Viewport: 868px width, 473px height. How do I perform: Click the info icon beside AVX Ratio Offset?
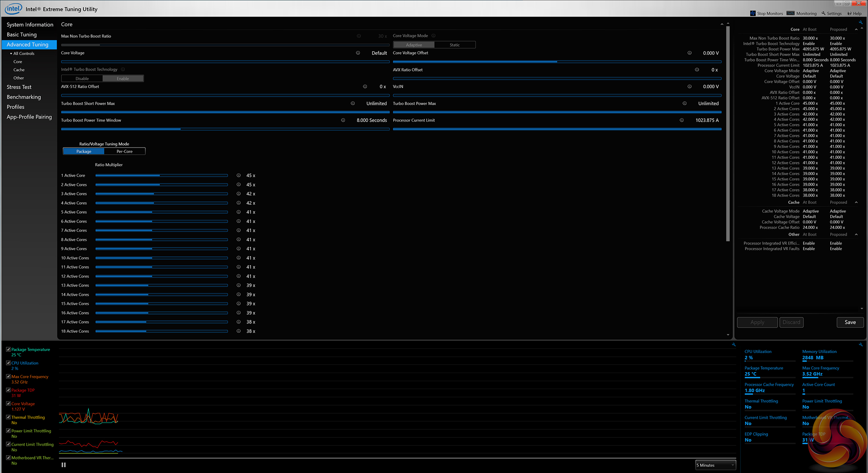(697, 70)
